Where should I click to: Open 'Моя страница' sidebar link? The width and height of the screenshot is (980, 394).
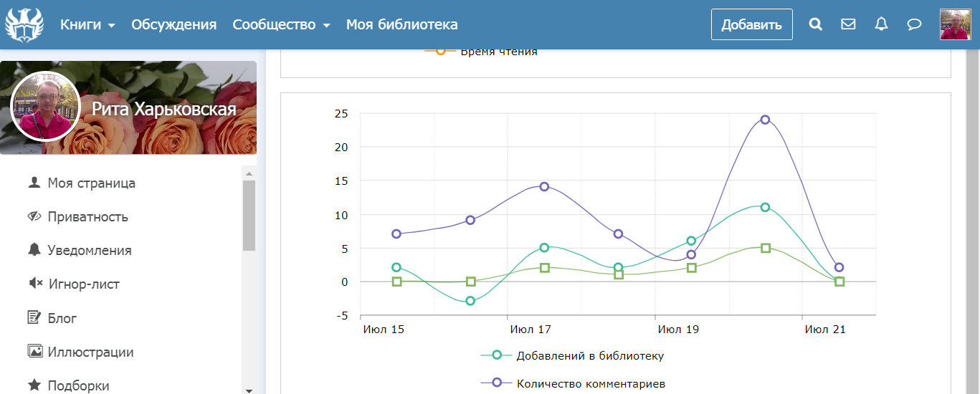point(91,183)
